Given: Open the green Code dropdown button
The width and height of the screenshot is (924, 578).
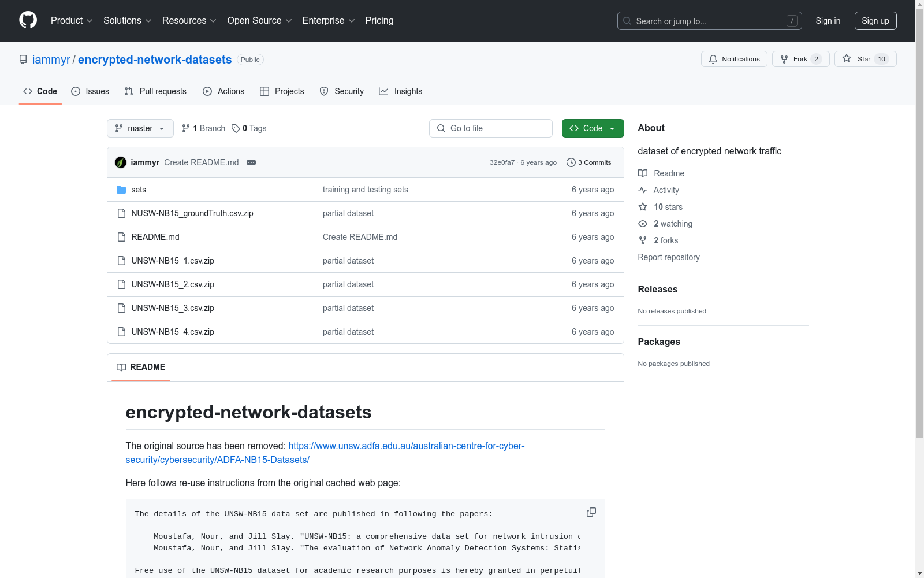Looking at the screenshot, I should [593, 128].
